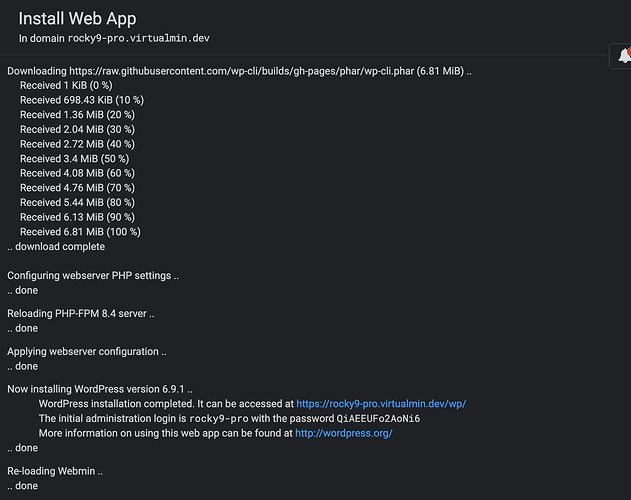Click the Received 6.81 MiB (100 %) line
Screen dimensions: 631x500
coord(80,231)
